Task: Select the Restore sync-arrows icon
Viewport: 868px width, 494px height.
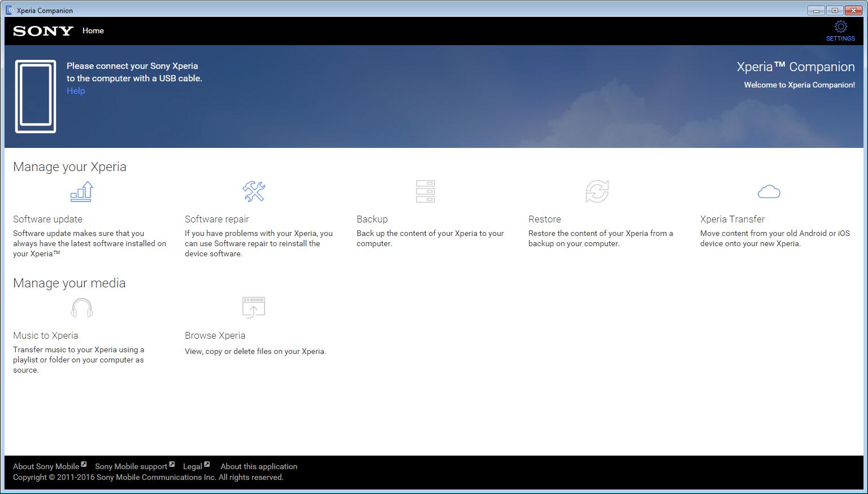Action: coord(597,191)
